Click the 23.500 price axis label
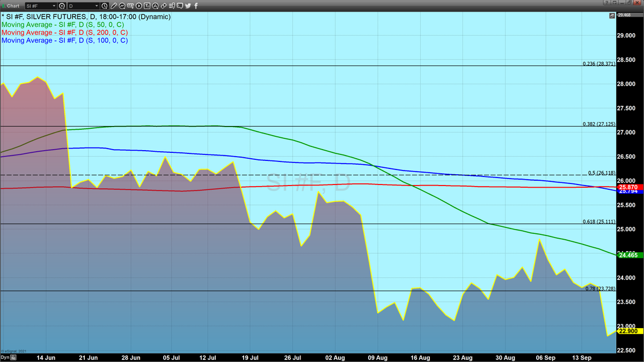 627,302
